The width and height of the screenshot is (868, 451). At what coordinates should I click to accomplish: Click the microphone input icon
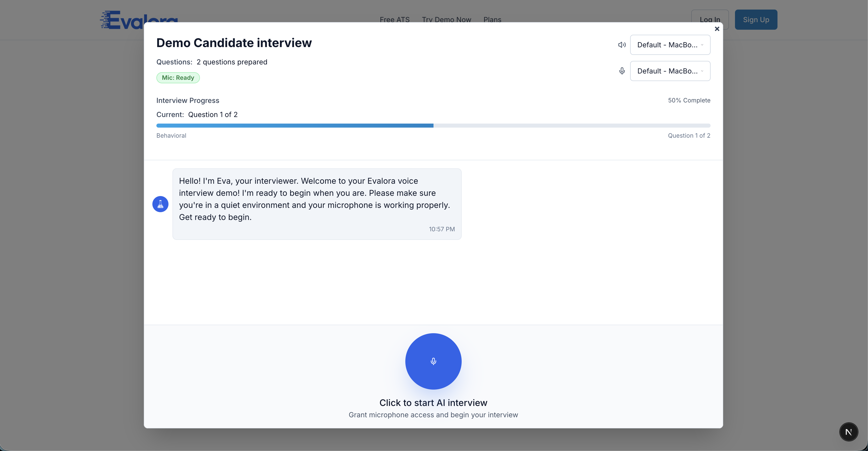pyautogui.click(x=622, y=71)
